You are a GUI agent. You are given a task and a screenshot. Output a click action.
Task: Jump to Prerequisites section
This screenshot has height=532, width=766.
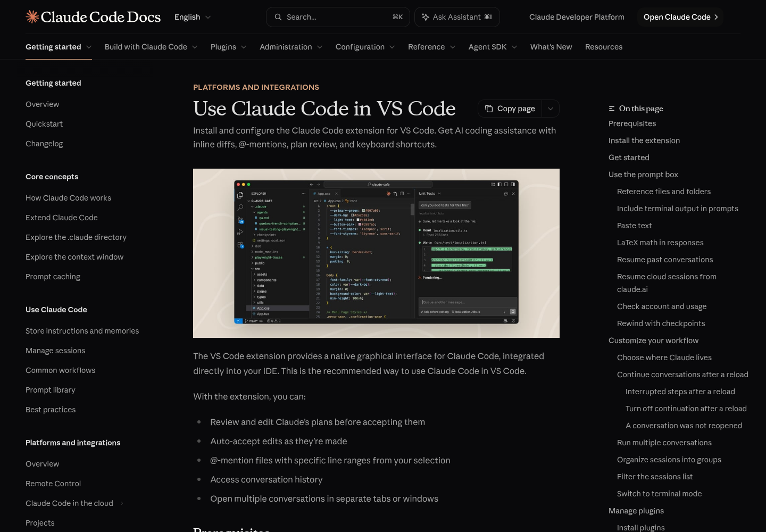[x=632, y=123]
